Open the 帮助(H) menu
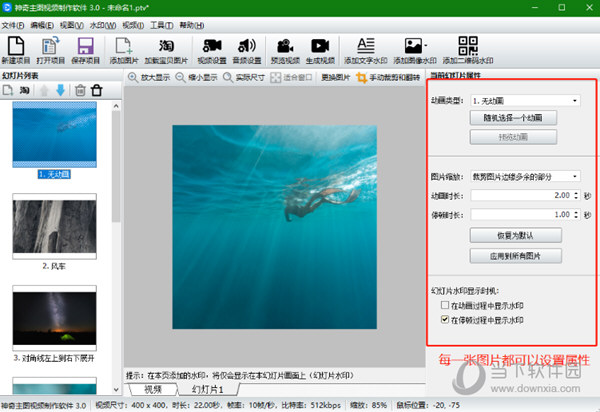The image size is (600, 412). click(x=192, y=25)
